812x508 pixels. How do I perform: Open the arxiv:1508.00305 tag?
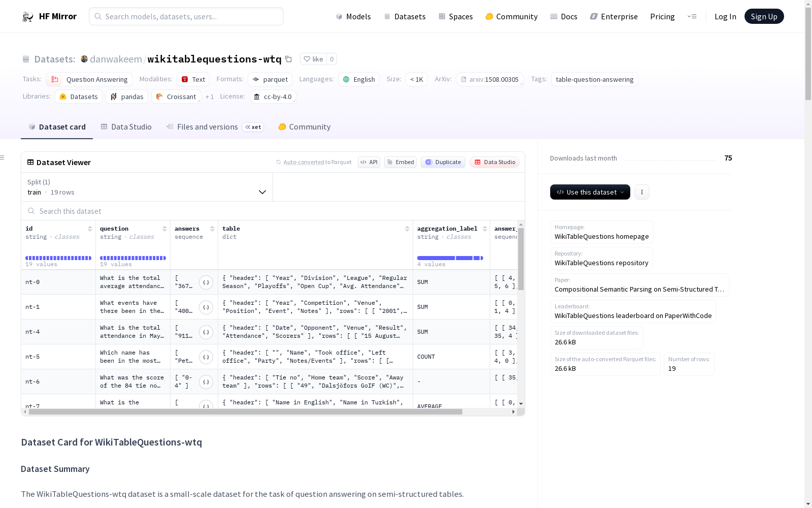[x=490, y=79]
